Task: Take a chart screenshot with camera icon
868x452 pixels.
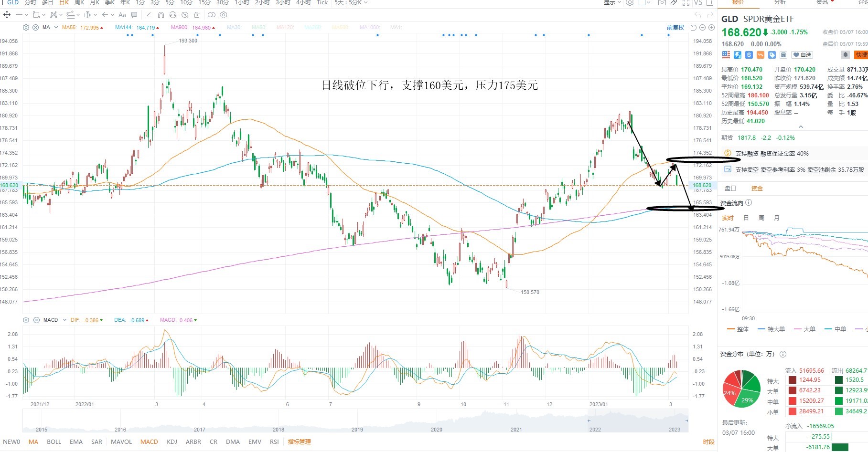Action: [x=662, y=2]
